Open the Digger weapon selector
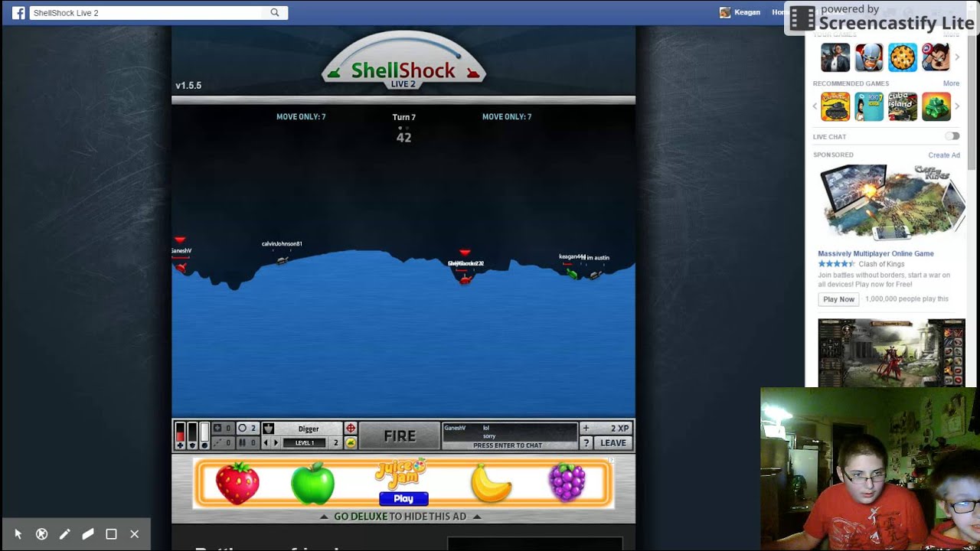 tap(309, 429)
